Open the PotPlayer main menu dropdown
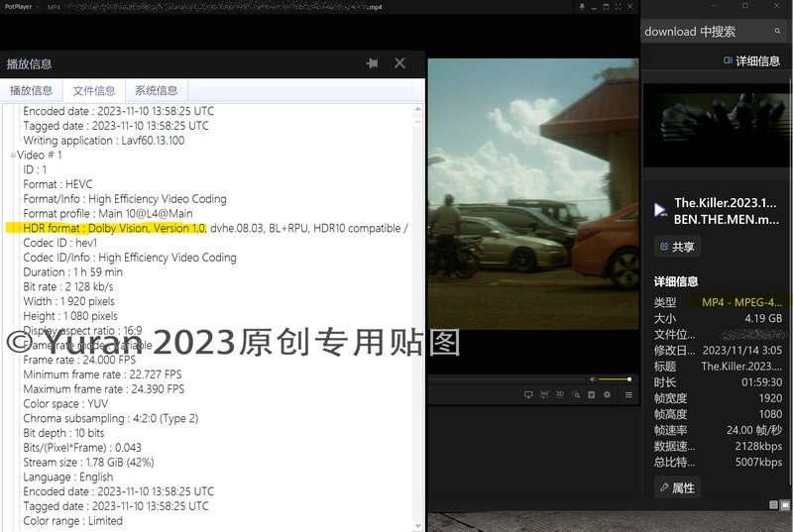Screen dimensions: 793x532 (22, 7)
